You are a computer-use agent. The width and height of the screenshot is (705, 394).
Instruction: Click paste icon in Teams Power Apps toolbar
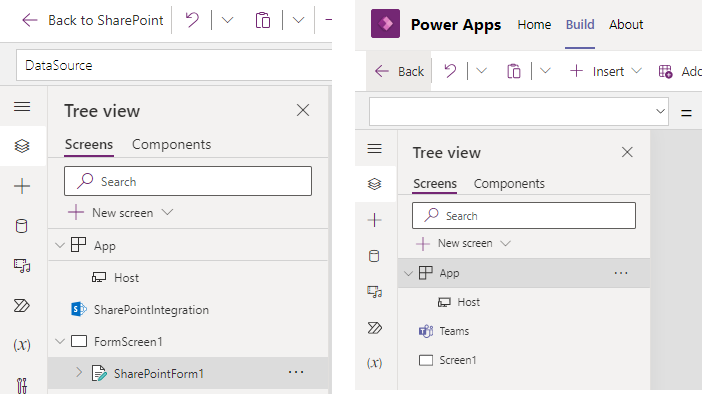(x=513, y=71)
